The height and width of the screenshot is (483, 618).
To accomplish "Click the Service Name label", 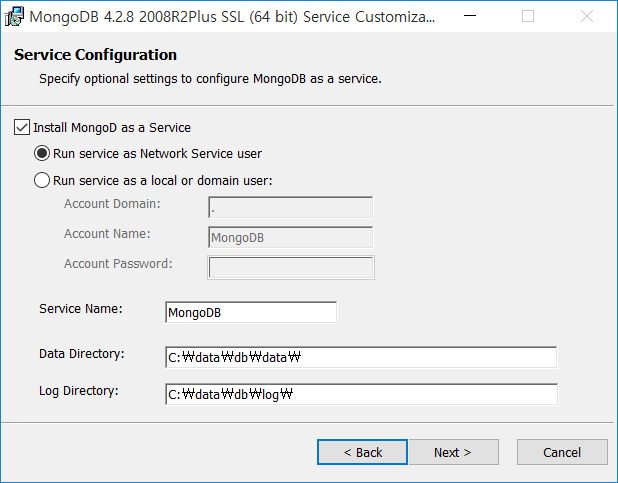I will coord(81,309).
